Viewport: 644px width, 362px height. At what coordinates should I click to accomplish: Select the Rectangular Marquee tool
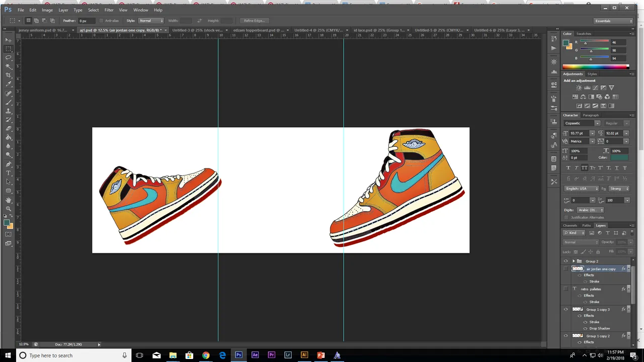(x=9, y=49)
